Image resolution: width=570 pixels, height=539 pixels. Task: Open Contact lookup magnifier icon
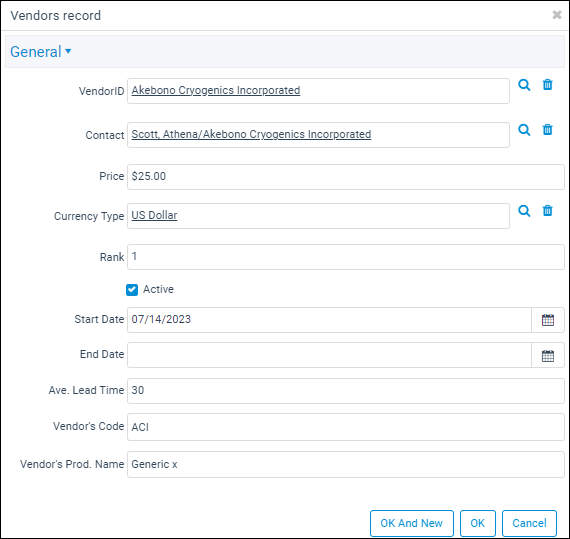524,130
